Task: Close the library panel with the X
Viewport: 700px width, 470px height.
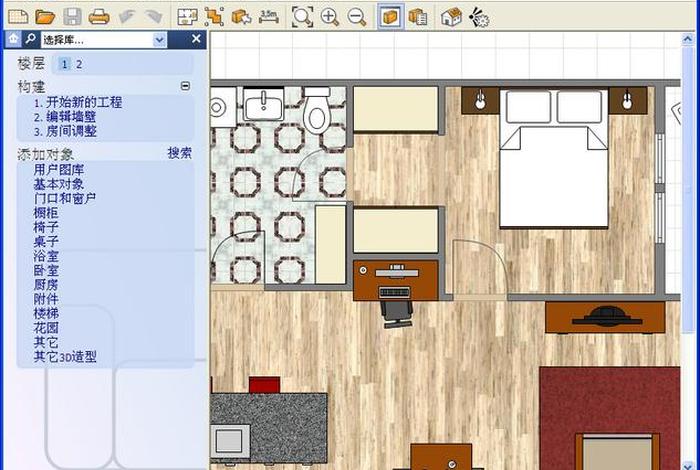Action: click(x=196, y=39)
